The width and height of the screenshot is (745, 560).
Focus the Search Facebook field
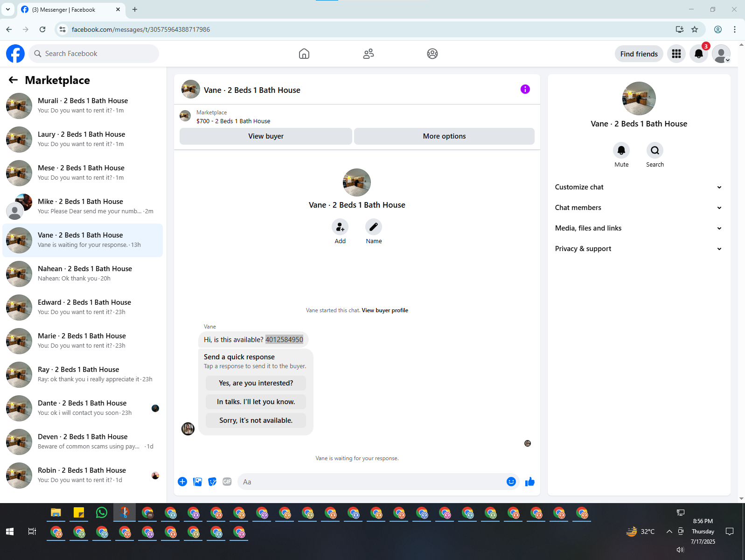(94, 54)
